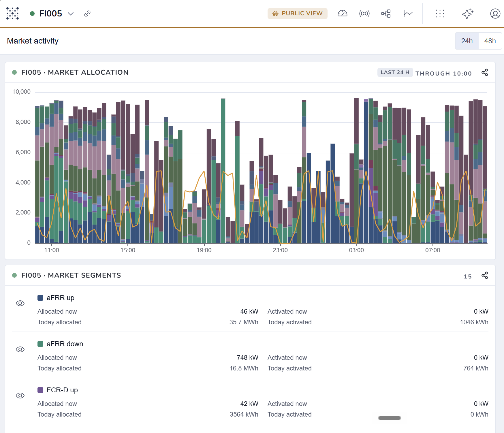Click the Public View badge button
The height and width of the screenshot is (433, 504).
(297, 14)
